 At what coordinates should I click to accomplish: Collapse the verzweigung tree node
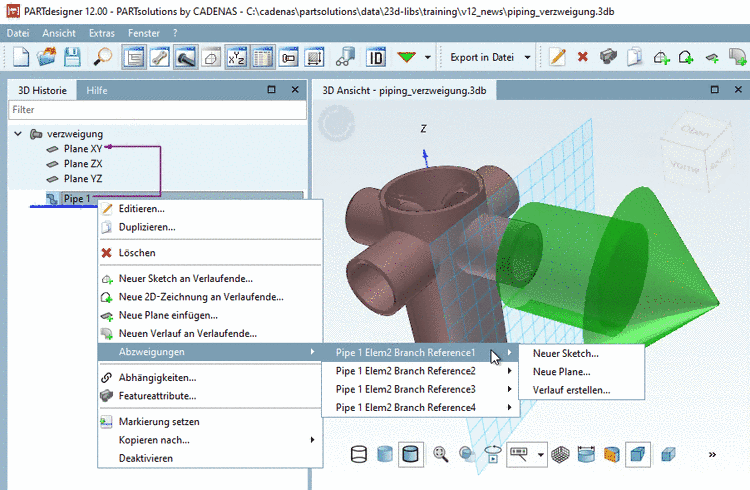18,134
